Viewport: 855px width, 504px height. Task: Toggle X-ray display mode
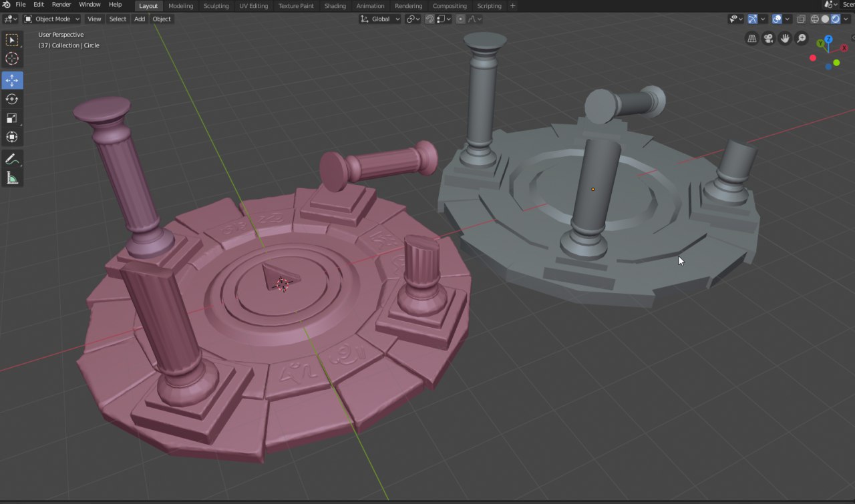801,19
